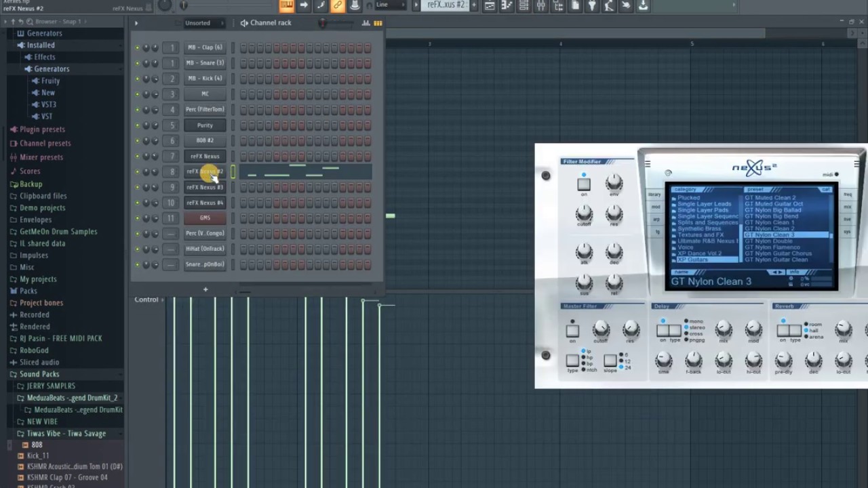Select the Plucked category in Nexus
Viewport: 868px width, 488px height.
pos(688,198)
